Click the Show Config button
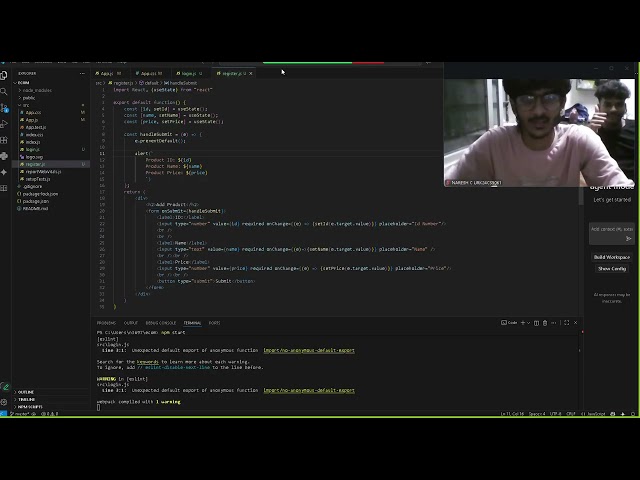This screenshot has height=480, width=640. click(x=612, y=269)
